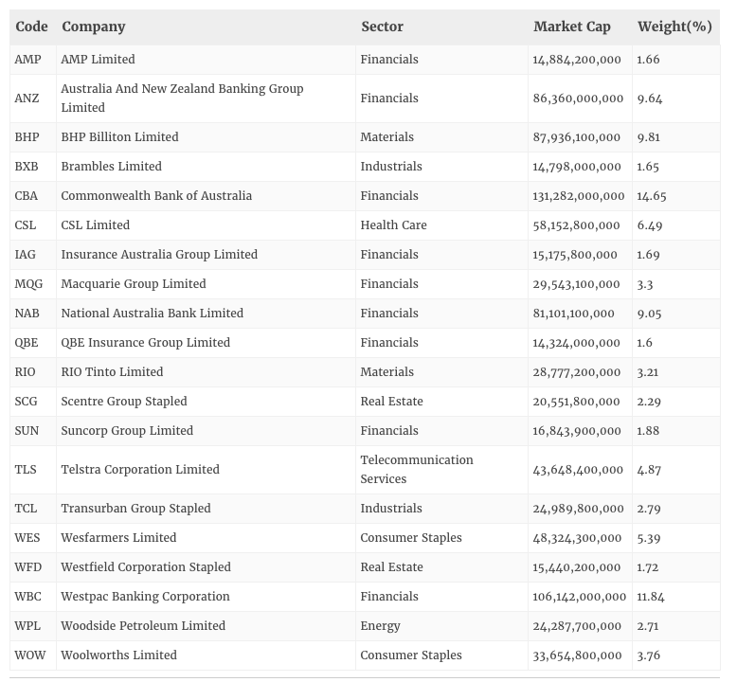Select the RIO Tinto Limited cell

tap(112, 372)
